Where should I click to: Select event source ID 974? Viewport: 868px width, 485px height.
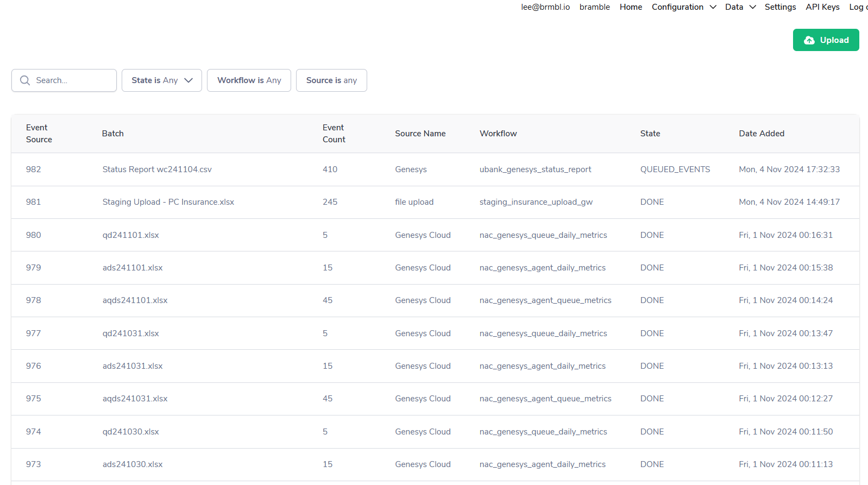tap(34, 432)
